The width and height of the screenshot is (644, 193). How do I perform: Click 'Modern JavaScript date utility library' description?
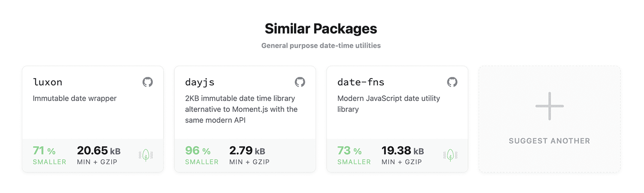[x=389, y=103]
